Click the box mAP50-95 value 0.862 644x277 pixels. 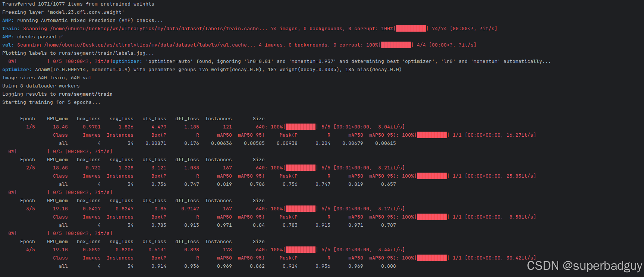257,266
